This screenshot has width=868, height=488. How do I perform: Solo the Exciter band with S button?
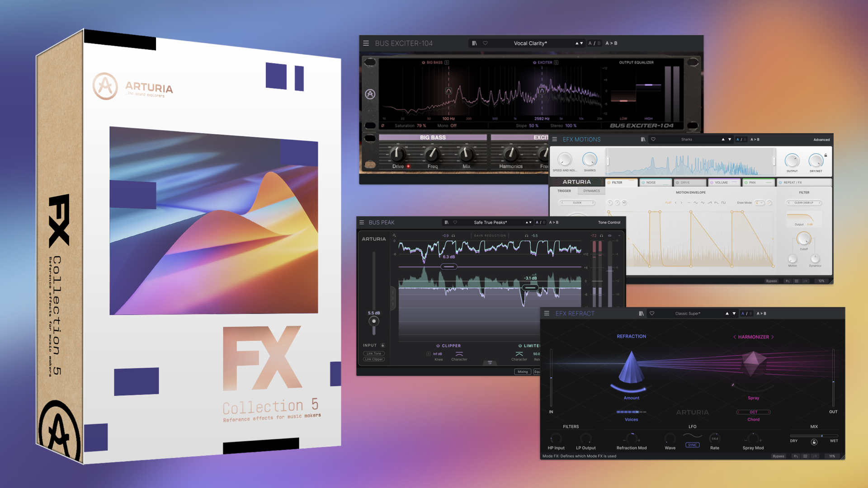pyautogui.click(x=556, y=62)
